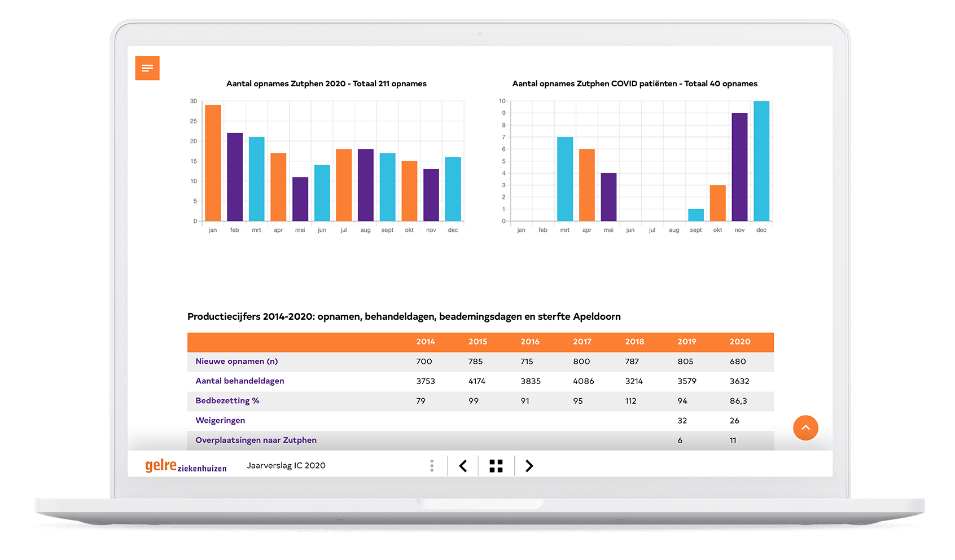Click the Weigeringen row label
This screenshot has height=560, width=955.
pyautogui.click(x=220, y=421)
